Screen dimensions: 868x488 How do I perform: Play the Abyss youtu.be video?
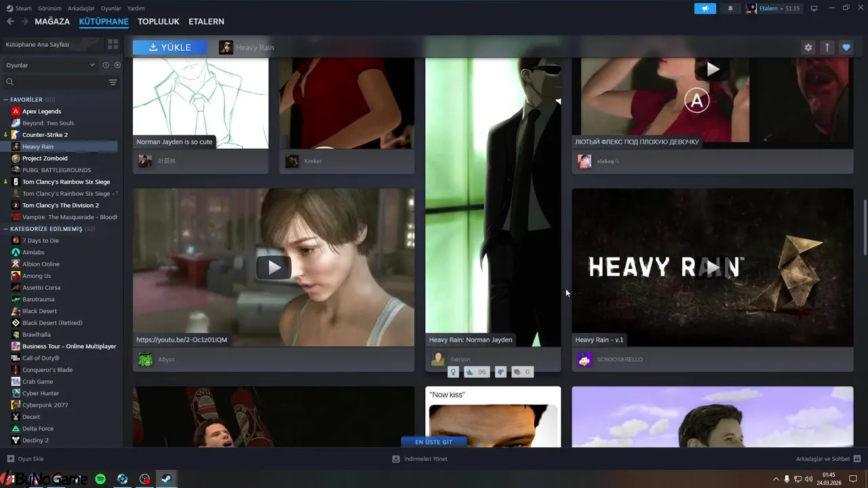tap(274, 268)
